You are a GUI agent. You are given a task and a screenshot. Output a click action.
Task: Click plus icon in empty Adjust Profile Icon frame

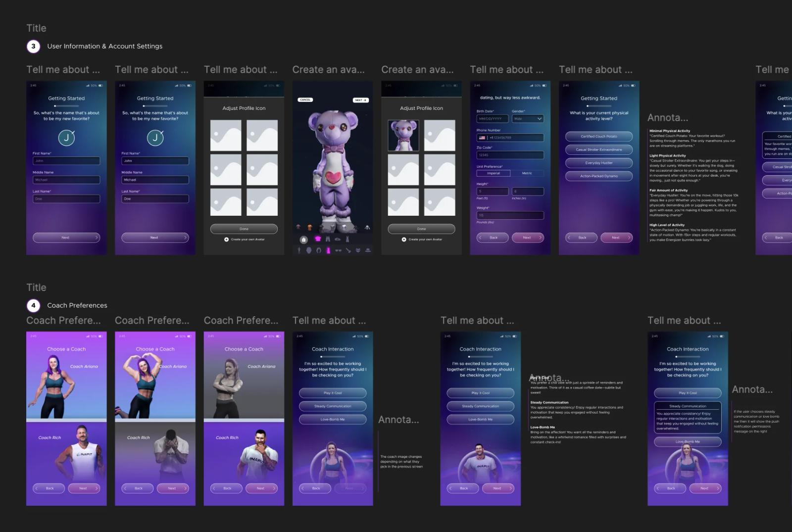226,240
